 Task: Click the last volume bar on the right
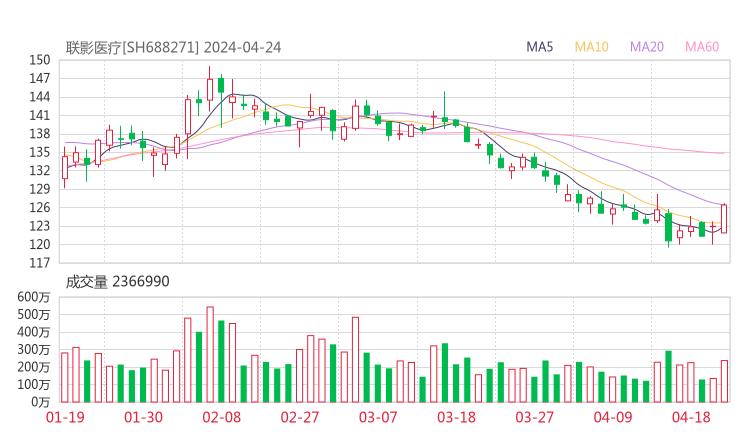[724, 381]
